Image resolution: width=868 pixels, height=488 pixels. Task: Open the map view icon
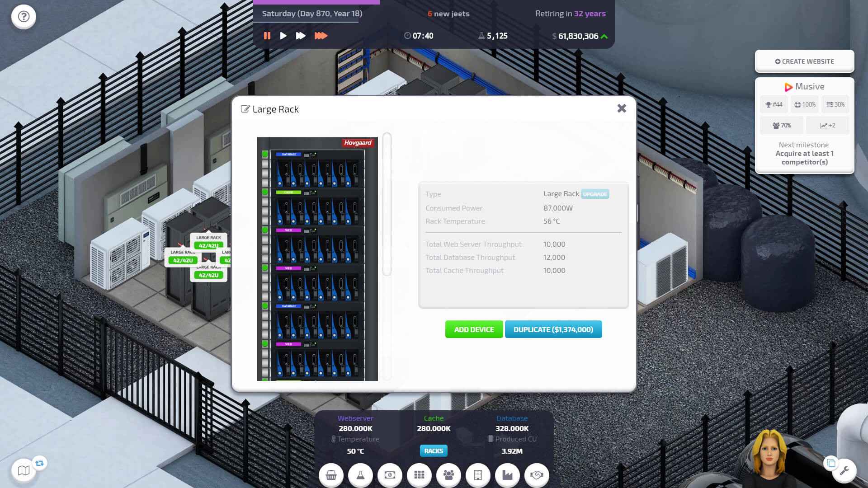pos(24,471)
